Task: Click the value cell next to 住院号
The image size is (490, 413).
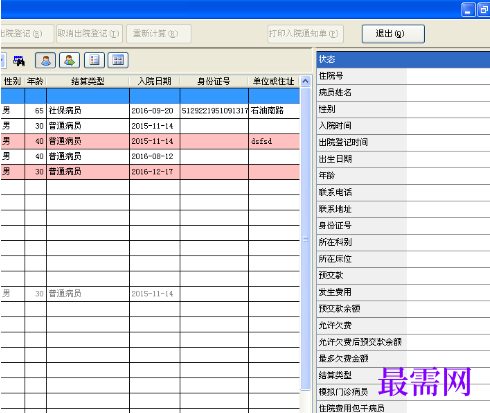Action: click(448, 76)
